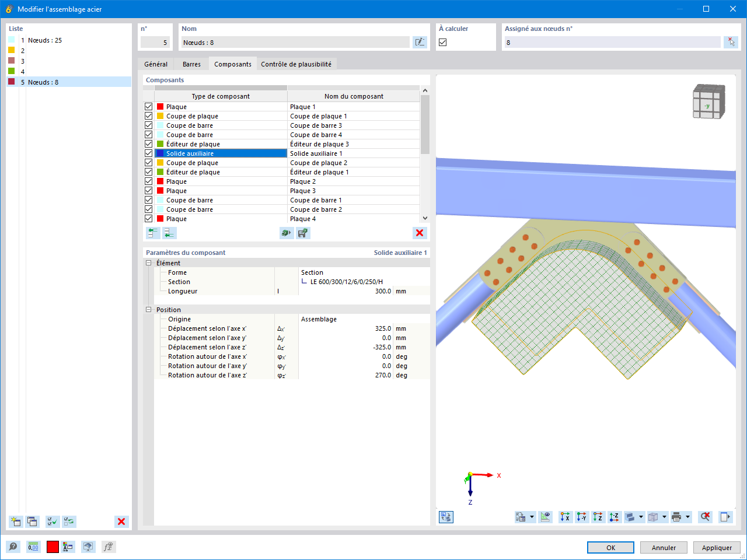Click the invert selection icon under Liste
747x560 pixels.
(69, 521)
